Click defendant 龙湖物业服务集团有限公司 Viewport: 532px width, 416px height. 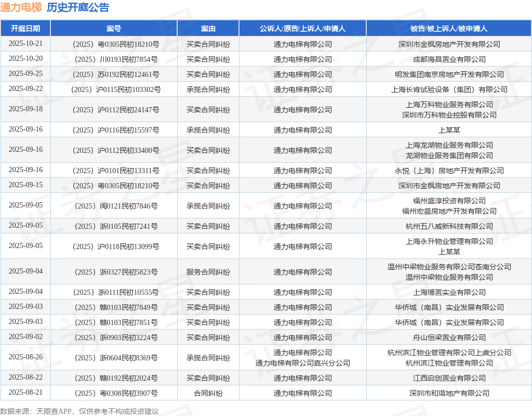click(449, 156)
